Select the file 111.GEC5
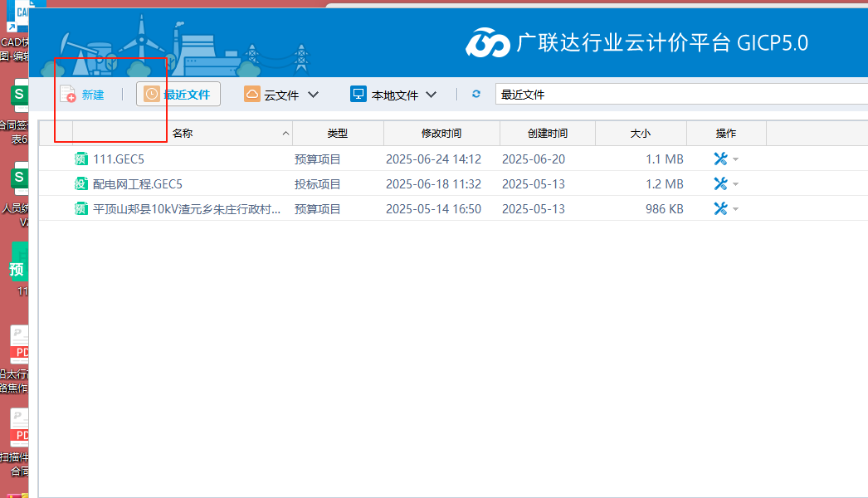 [x=119, y=159]
